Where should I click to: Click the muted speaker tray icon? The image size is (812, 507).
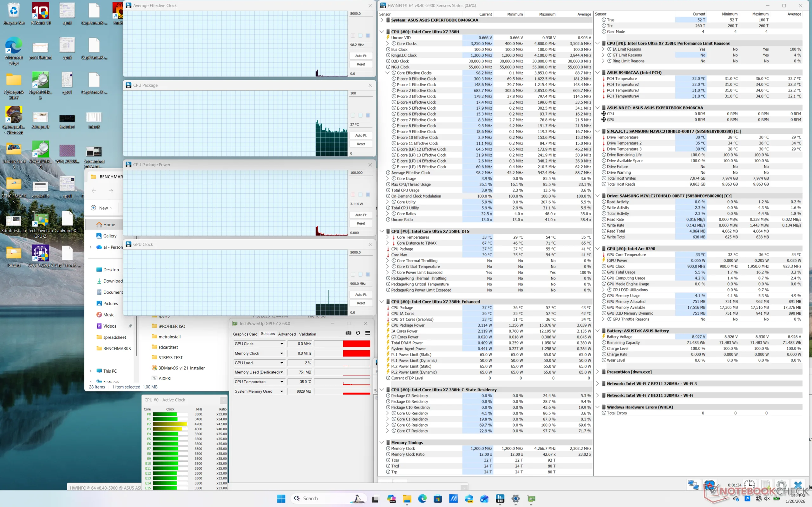767,499
